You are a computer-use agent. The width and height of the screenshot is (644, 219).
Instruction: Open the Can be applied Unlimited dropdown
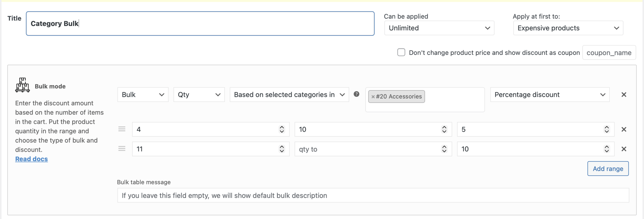click(x=439, y=28)
